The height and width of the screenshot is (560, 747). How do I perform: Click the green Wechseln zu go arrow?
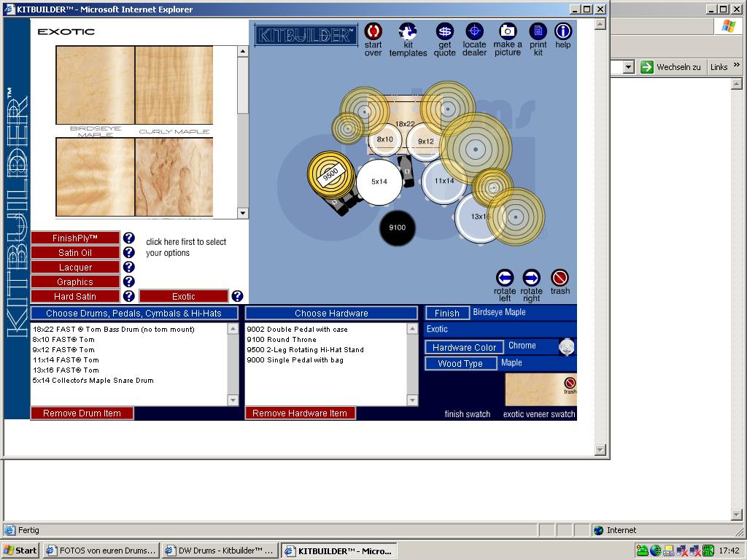click(646, 67)
